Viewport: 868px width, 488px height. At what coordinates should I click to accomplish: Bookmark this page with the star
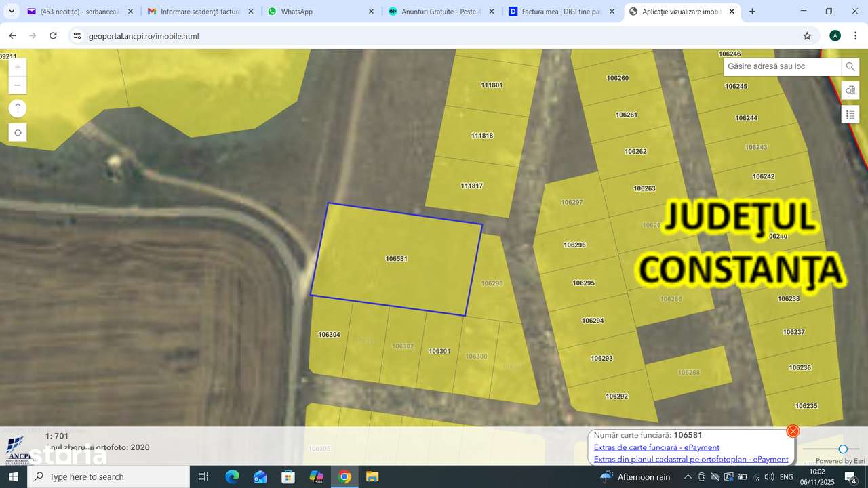[807, 36]
